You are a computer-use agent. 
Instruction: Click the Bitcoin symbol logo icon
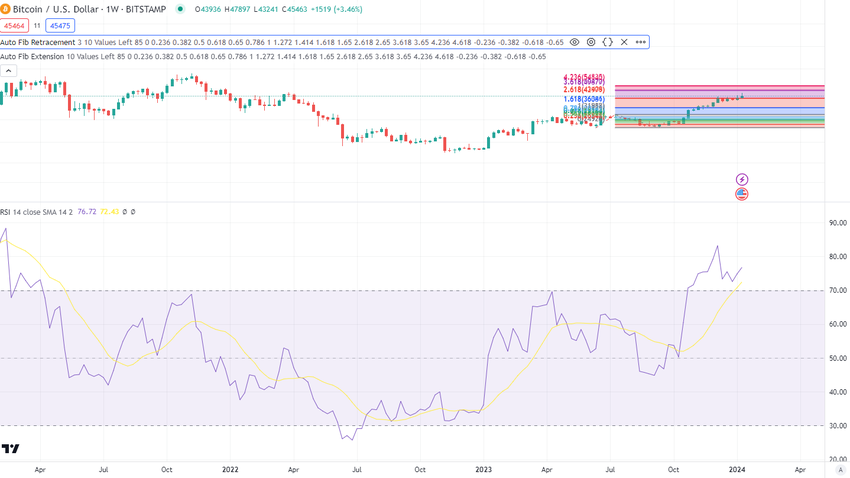pos(5,9)
